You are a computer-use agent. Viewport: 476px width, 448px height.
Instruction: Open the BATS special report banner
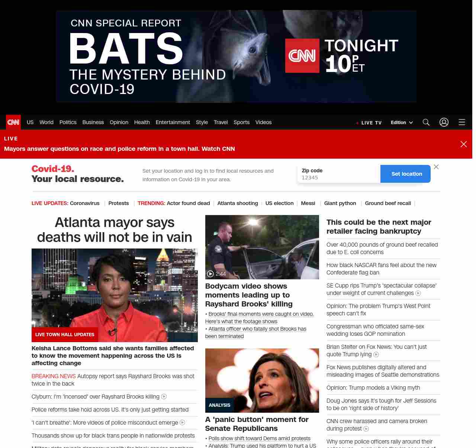(x=236, y=56)
